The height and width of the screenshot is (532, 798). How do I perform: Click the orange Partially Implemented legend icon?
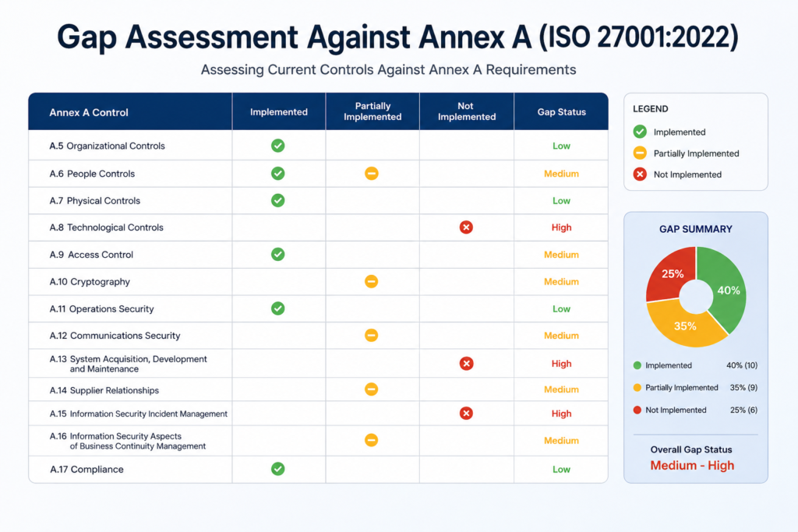[x=640, y=153]
